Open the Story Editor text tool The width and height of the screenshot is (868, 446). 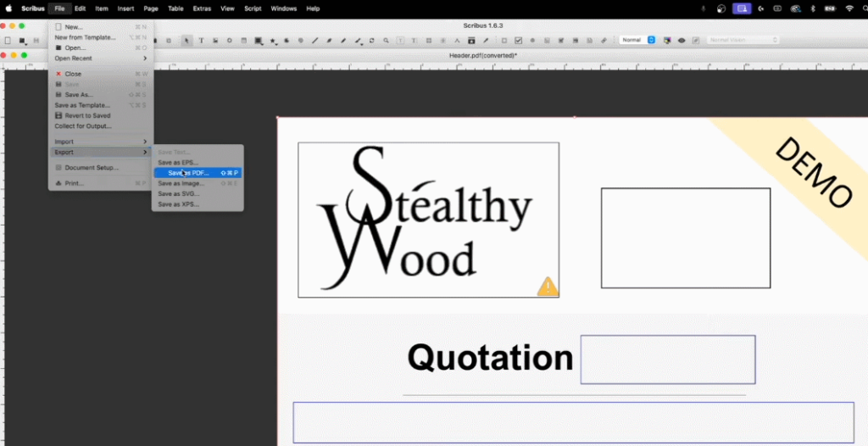coord(414,41)
